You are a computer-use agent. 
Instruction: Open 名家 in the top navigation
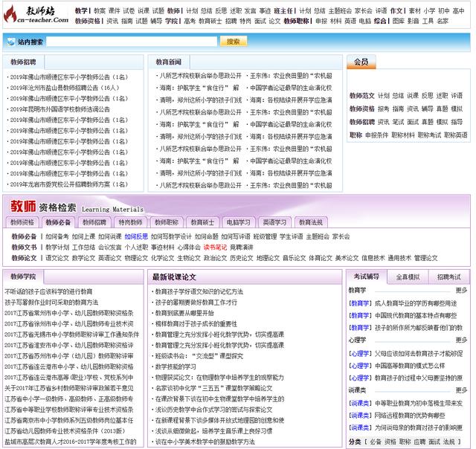tap(443, 21)
